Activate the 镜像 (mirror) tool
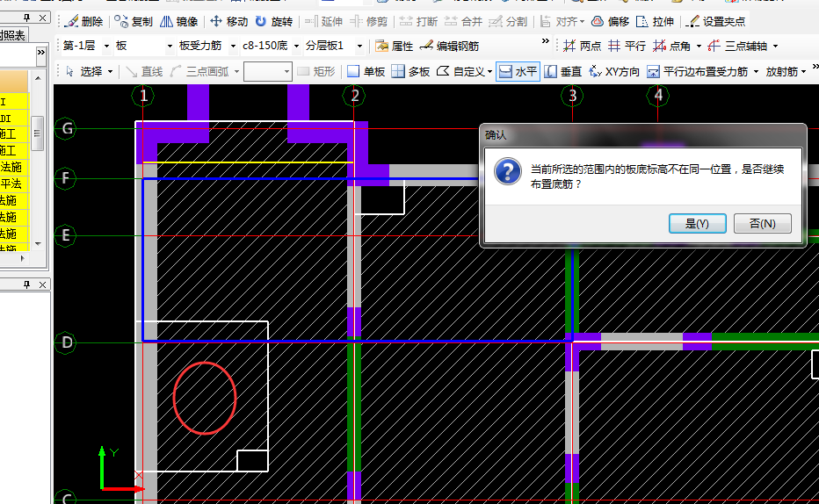Viewport: 819px width, 504px height. click(178, 21)
